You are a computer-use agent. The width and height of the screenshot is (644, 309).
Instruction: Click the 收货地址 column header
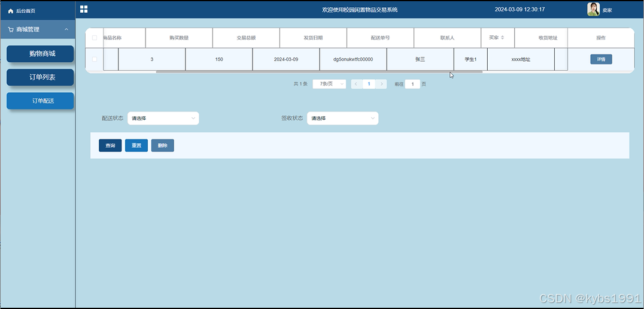(x=548, y=38)
